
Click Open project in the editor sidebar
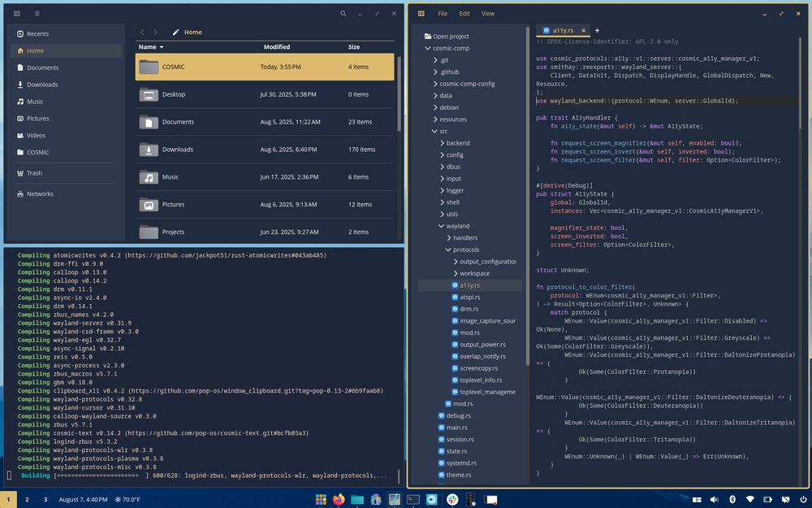(x=448, y=36)
